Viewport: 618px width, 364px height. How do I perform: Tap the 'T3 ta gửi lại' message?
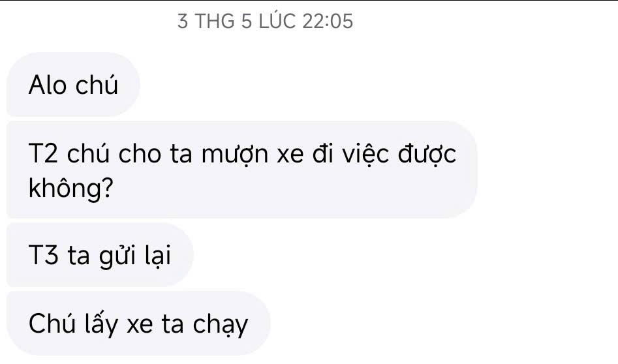[x=100, y=255]
